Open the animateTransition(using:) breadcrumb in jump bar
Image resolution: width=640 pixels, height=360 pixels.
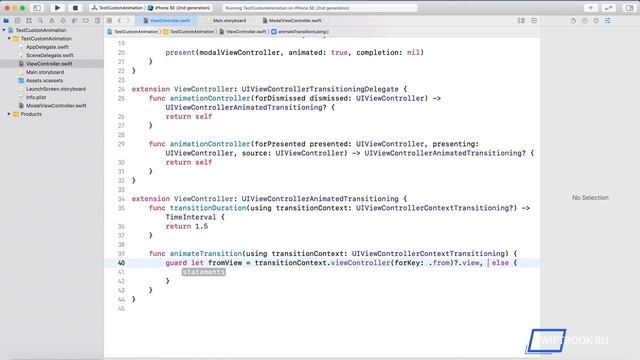300,31
